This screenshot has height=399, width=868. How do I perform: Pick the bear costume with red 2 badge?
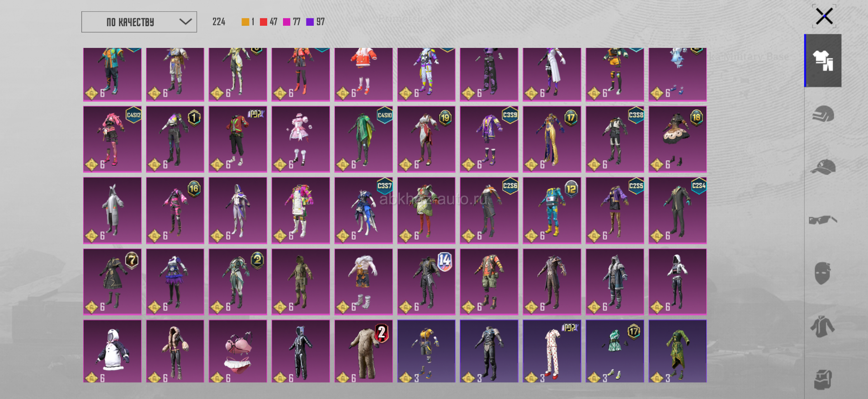coord(363,351)
